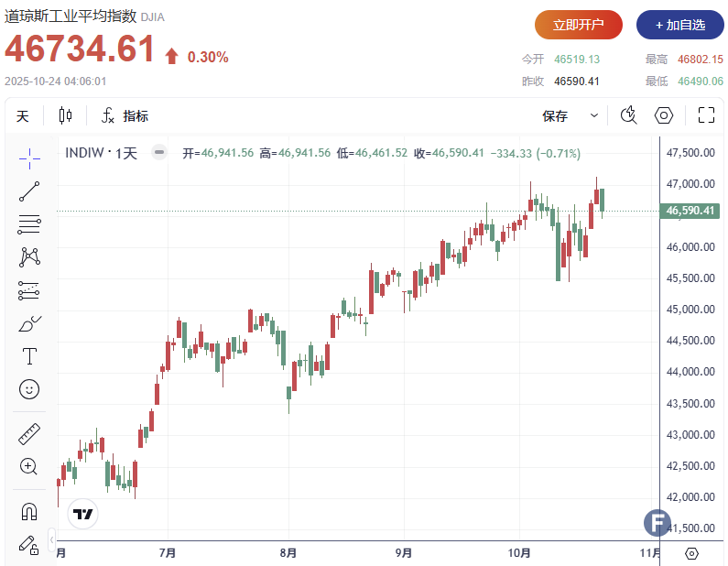728x566 pixels.
Task: Open the 天 time interval selector
Action: pyautogui.click(x=23, y=116)
